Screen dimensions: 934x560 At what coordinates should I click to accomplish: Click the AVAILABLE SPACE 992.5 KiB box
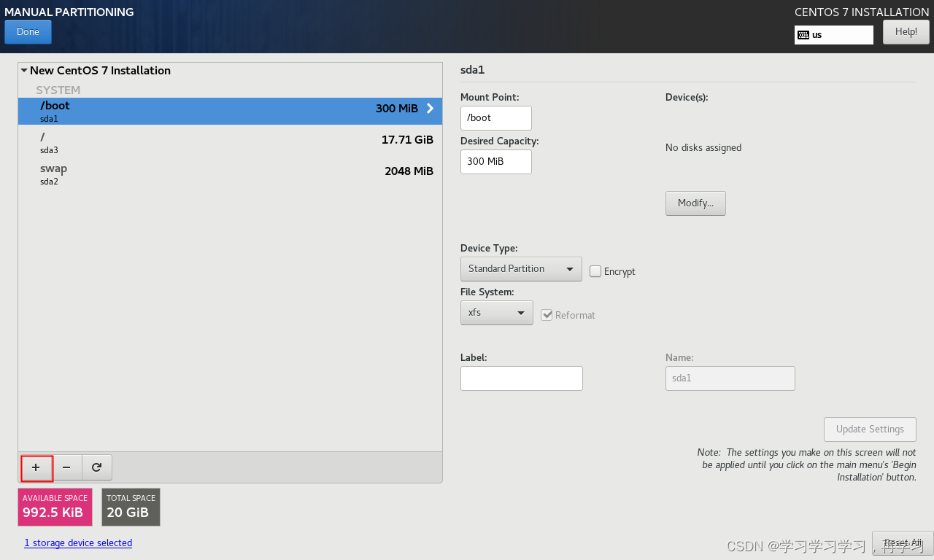coord(55,507)
